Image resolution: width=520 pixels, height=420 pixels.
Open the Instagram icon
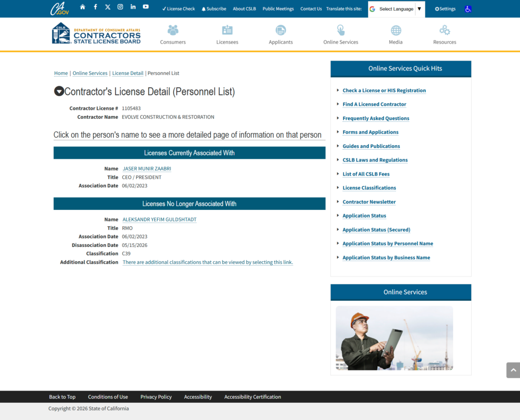[120, 7]
